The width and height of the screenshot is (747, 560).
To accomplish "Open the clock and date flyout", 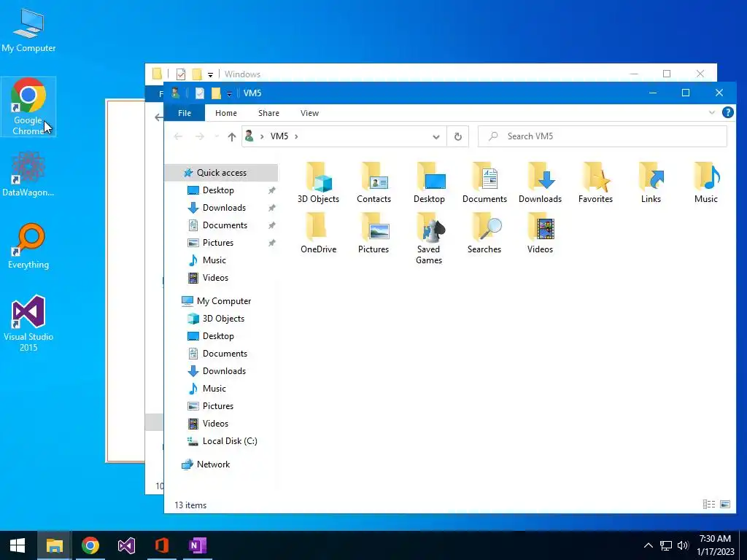I will pos(715,545).
